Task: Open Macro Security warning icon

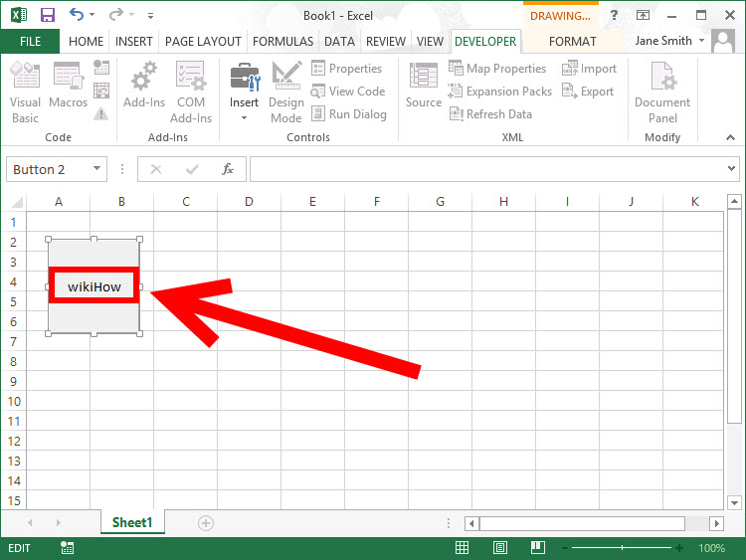Action: [101, 113]
